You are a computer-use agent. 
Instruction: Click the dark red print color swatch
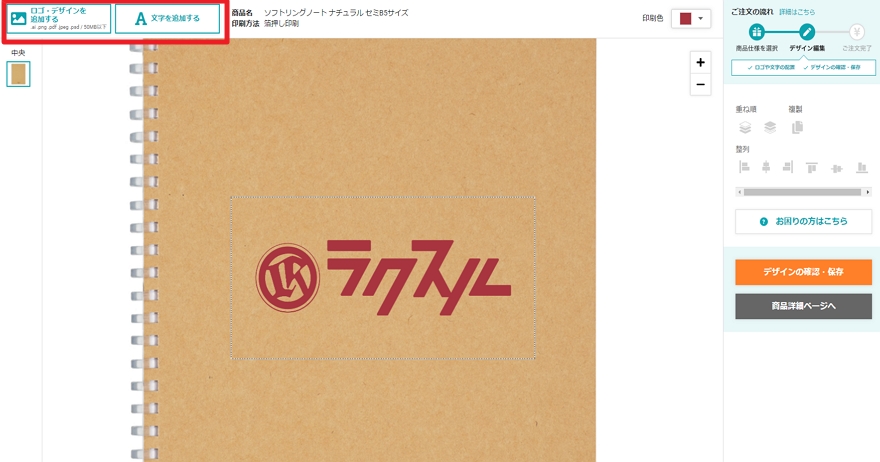coord(685,19)
